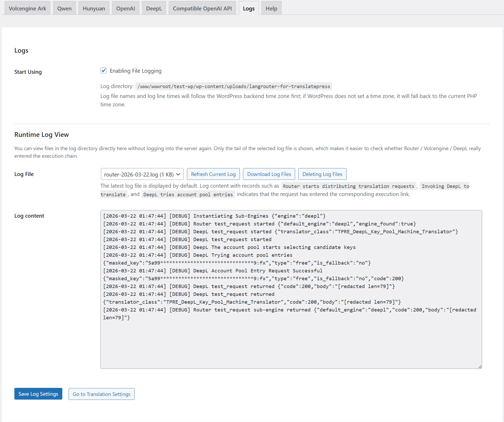Click the 'Trying account pool entries' log line

click(x=198, y=255)
